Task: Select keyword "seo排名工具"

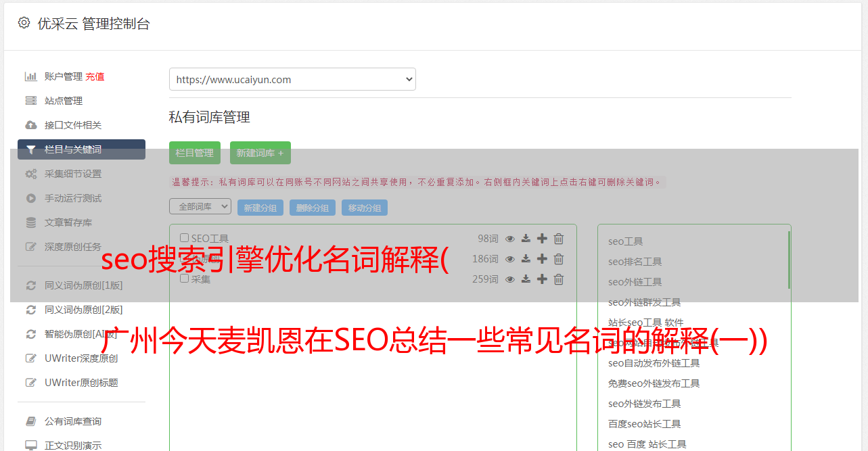Action: [635, 262]
